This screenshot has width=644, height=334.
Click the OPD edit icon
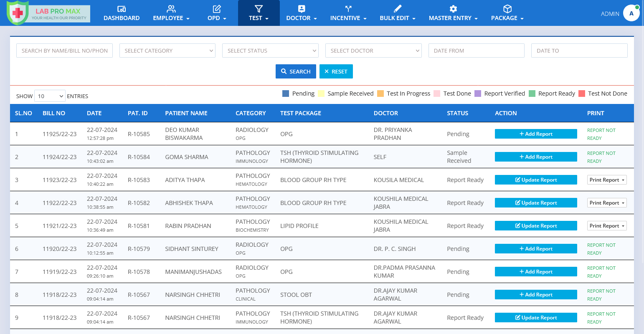[x=217, y=9]
